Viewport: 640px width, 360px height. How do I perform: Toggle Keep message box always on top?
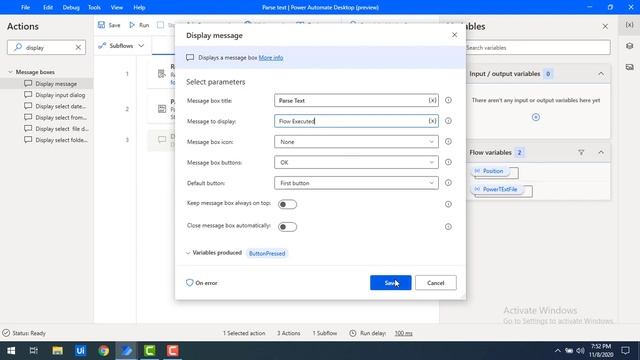(287, 204)
